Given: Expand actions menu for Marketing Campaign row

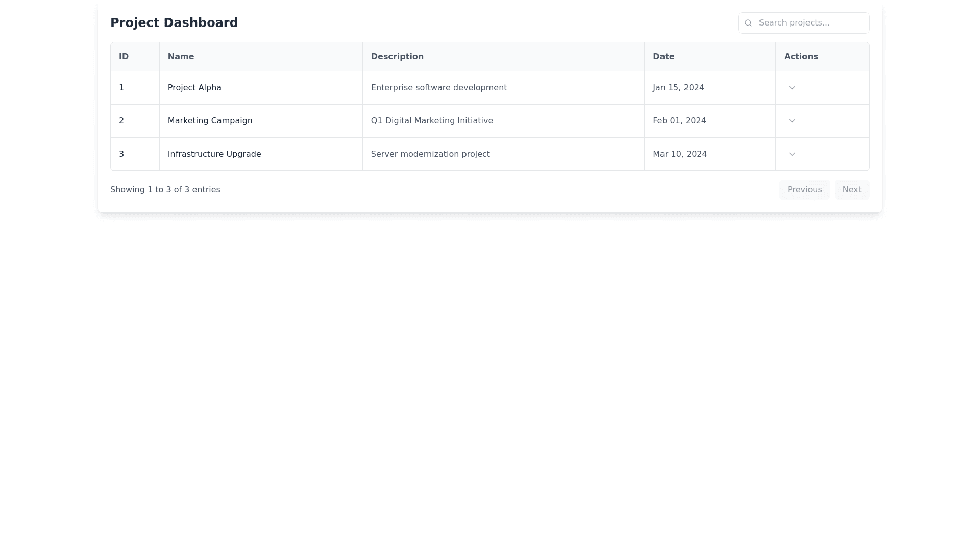Looking at the screenshot, I should click(792, 121).
